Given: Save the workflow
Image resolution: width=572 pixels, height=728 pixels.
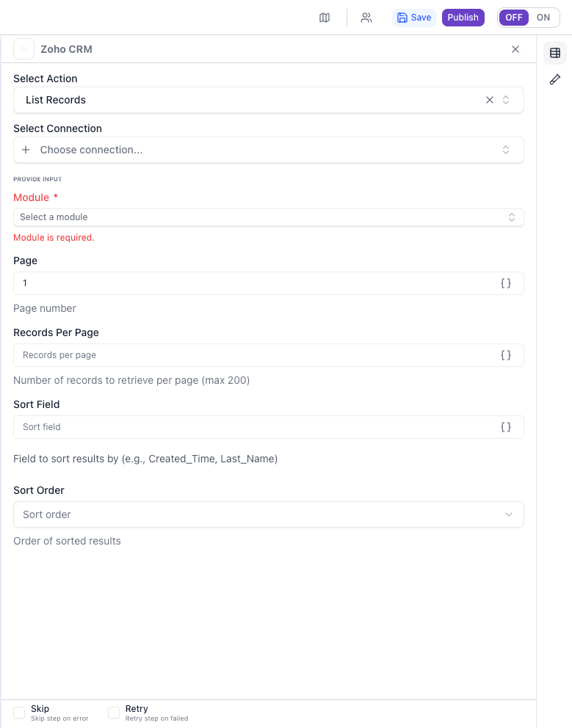Looking at the screenshot, I should click(x=413, y=17).
